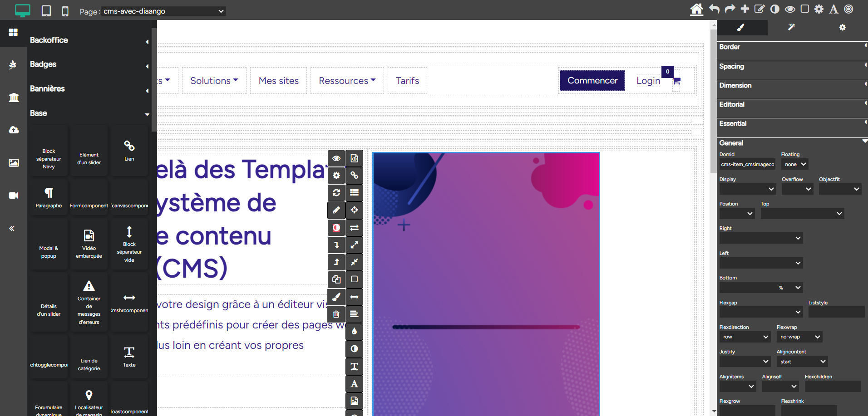Toggle element visibility with floating eye icon
The image size is (868, 416).
pos(336,158)
